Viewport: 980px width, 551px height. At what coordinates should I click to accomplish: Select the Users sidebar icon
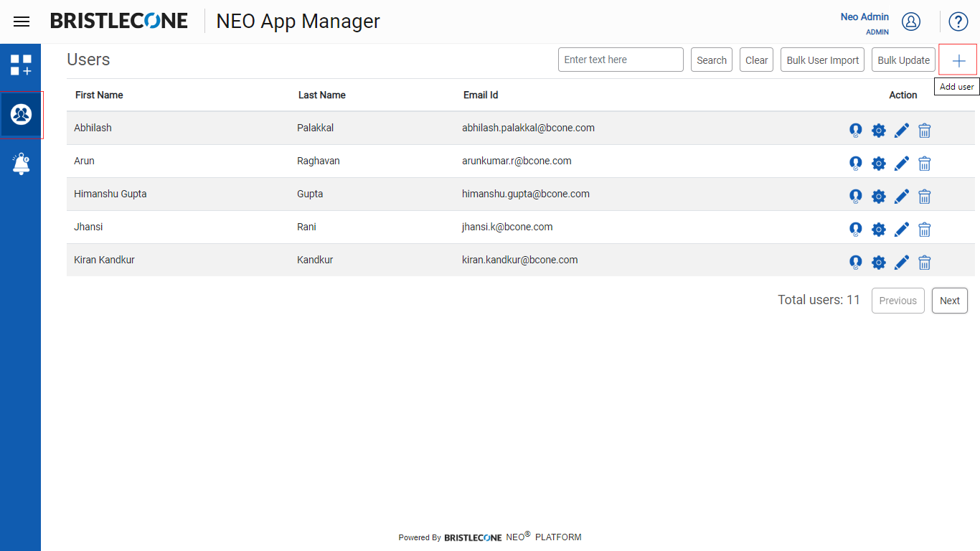(21, 114)
